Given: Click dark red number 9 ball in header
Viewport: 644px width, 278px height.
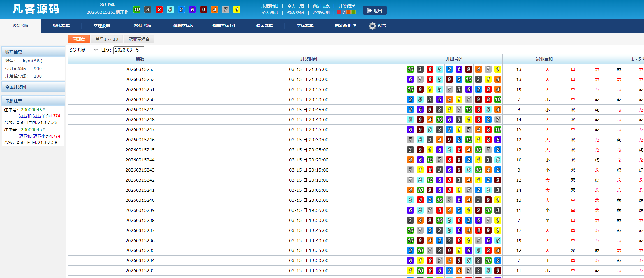Looking at the screenshot, I should tap(203, 10).
